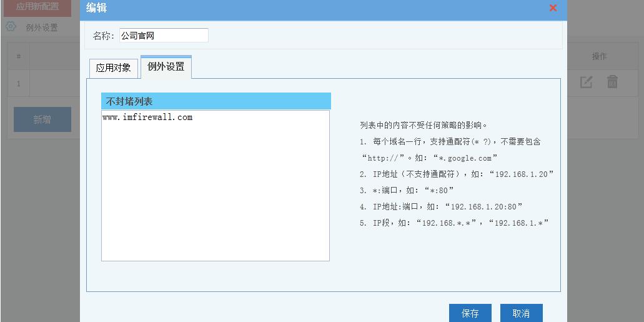Click the 名称 input field containing 公司官网
644x322 pixels.
tap(164, 36)
